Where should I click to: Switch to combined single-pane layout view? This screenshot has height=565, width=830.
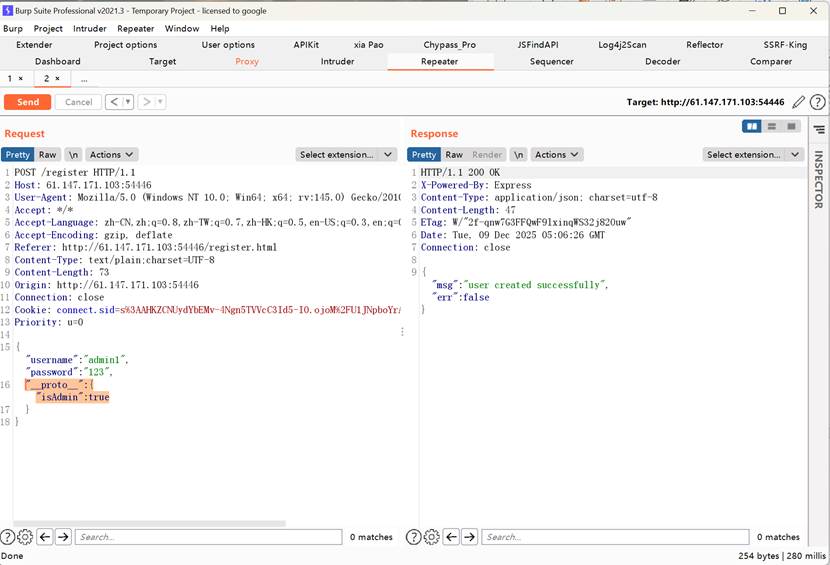[x=791, y=126]
